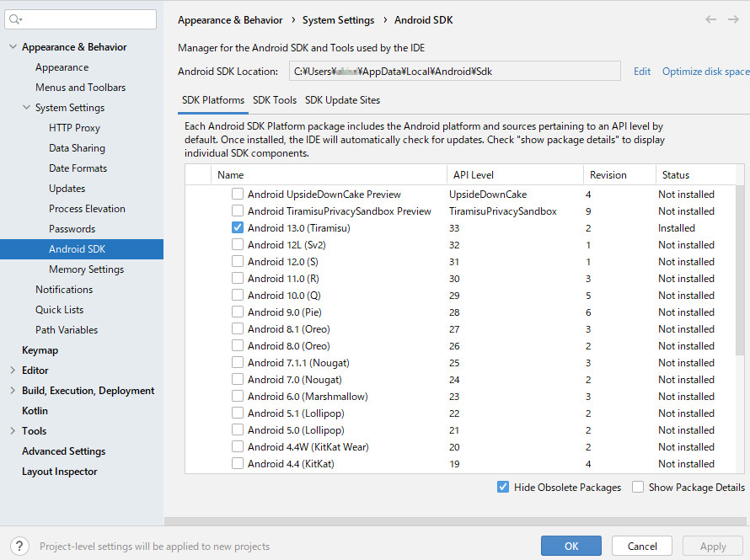The height and width of the screenshot is (560, 750).
Task: Click the horizontal scrollbar below panel
Action: pyautogui.click(x=457, y=520)
